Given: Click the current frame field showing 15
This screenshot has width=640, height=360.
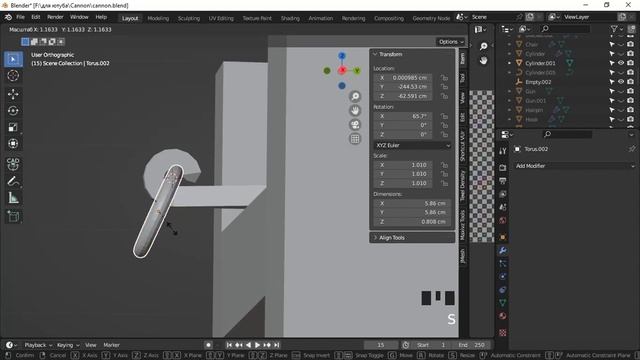Looking at the screenshot, I should (x=380, y=345).
